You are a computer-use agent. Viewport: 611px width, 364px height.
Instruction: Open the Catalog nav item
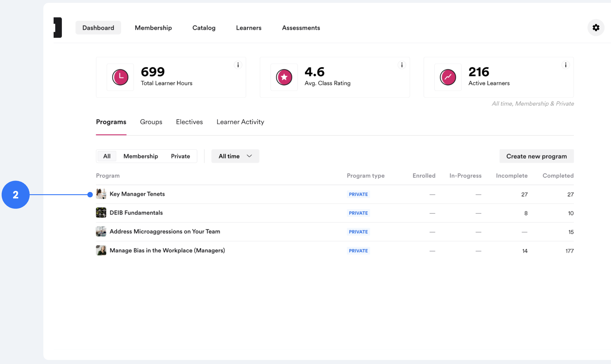204,28
